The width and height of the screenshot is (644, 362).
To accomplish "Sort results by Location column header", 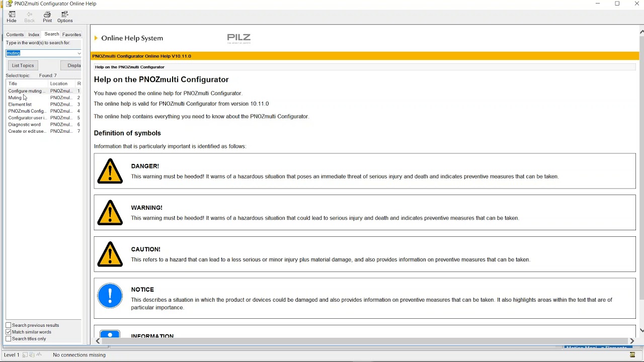I will (x=61, y=83).
